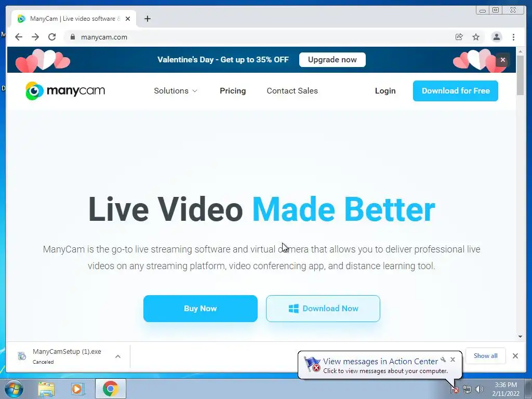Image resolution: width=532 pixels, height=399 pixels.
Task: Expand the ManyCamSetup download options chevron
Action: (x=118, y=356)
